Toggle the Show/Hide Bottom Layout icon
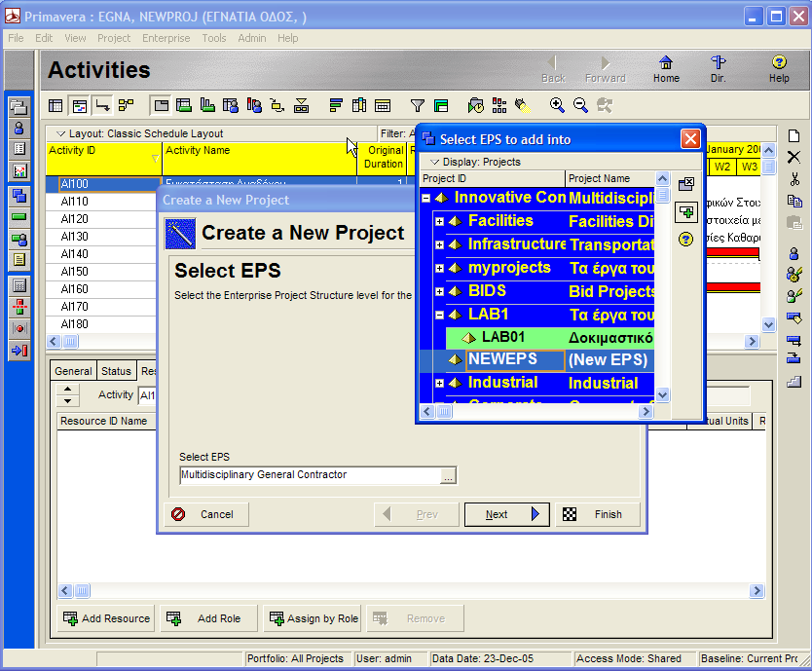Image resolution: width=812 pixels, height=671 pixels. [161, 106]
